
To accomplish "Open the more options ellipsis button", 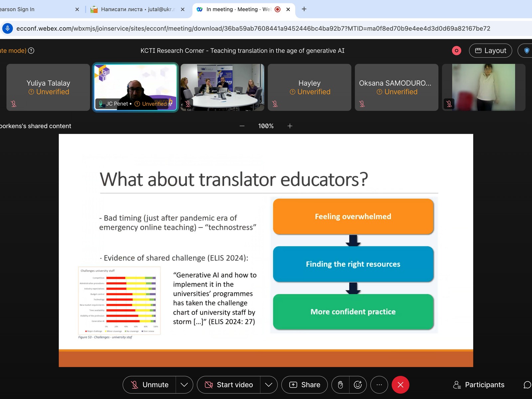I will pyautogui.click(x=379, y=385).
